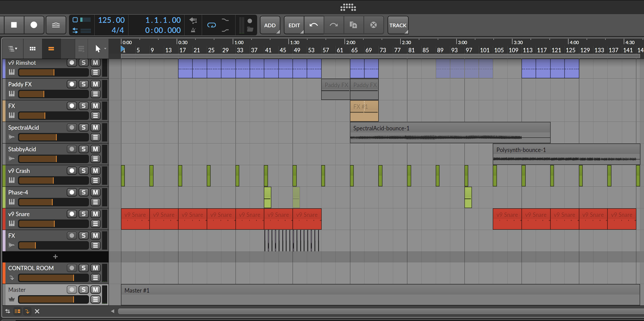The height and width of the screenshot is (321, 644).
Task: Select the v9 Snare track header
Action: click(55, 219)
